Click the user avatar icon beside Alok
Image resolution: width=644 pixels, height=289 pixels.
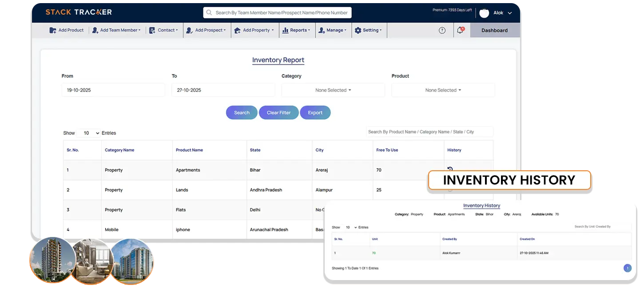coord(484,13)
